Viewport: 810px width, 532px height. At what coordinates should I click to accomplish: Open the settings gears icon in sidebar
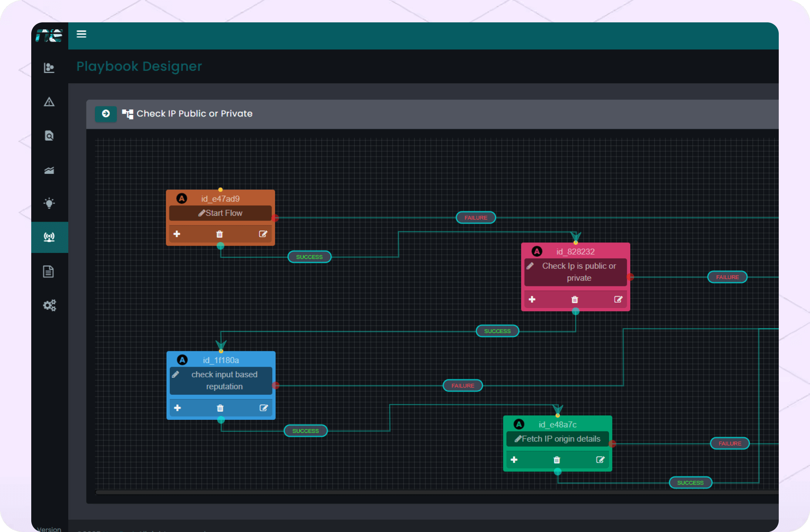[x=49, y=305]
